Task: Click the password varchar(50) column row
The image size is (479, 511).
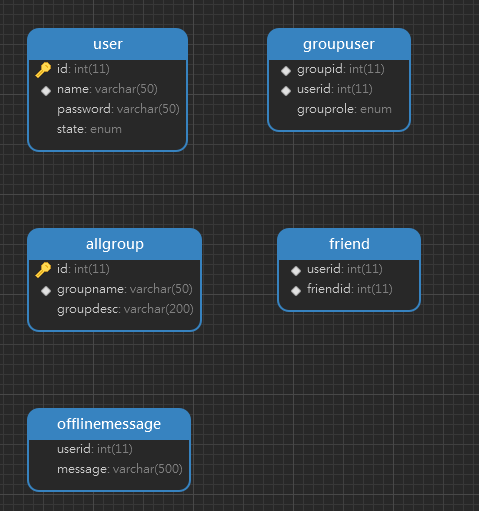Action: tap(108, 109)
